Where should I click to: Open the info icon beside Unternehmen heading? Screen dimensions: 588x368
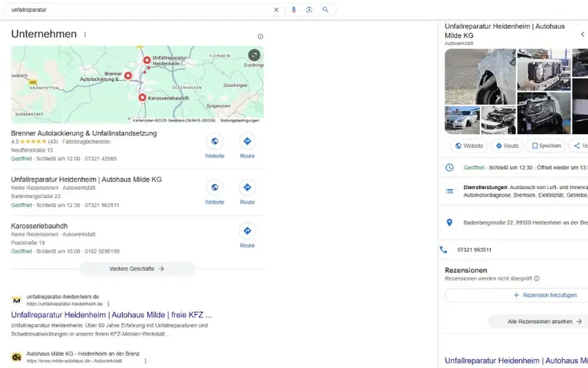click(260, 36)
